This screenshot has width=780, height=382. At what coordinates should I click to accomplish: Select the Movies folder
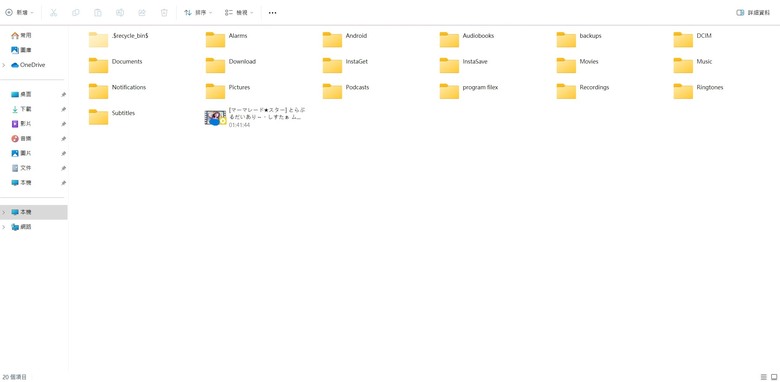[x=578, y=65]
